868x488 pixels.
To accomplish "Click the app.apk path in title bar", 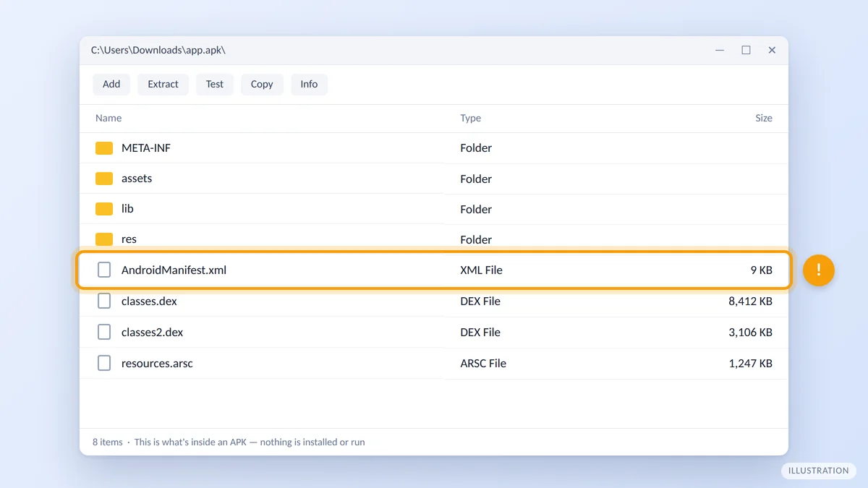I will tap(158, 50).
